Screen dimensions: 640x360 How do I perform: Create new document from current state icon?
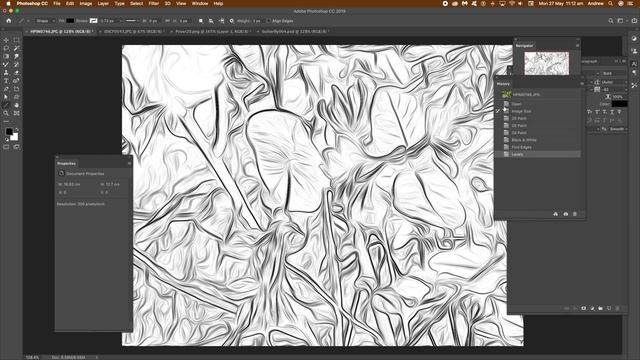[556, 214]
